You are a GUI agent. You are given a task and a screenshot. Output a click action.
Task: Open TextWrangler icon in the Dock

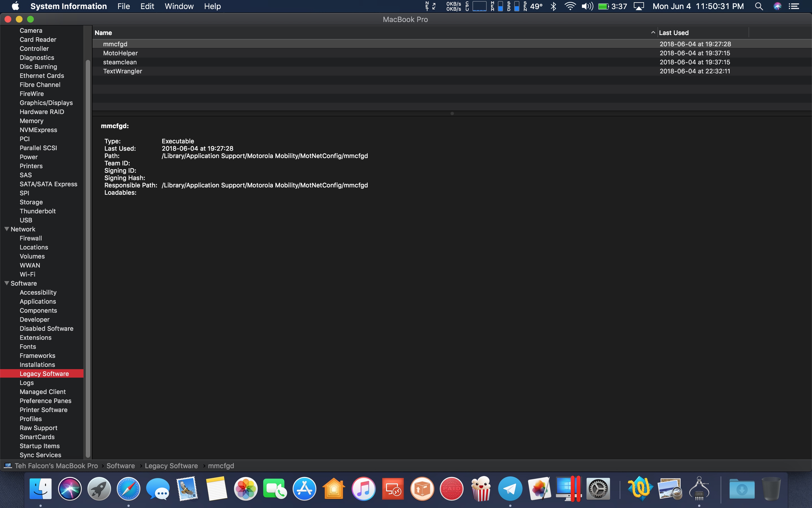click(x=640, y=489)
